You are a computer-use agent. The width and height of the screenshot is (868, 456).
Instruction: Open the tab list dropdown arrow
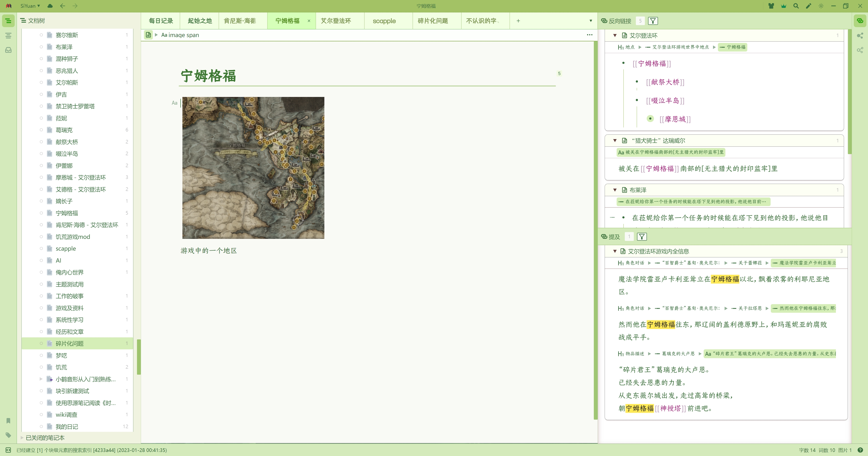click(590, 21)
